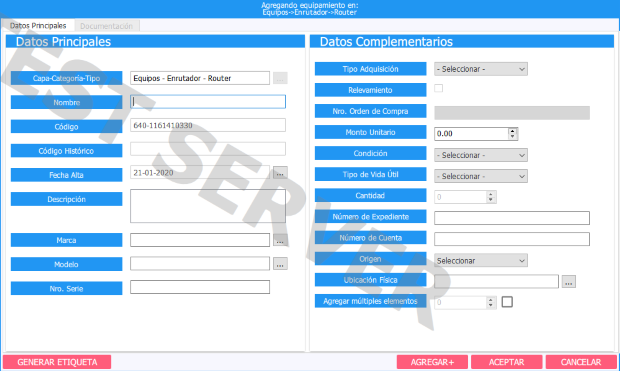
Task: Check the Agregar múltiples elementos checkbox
Action: (507, 302)
